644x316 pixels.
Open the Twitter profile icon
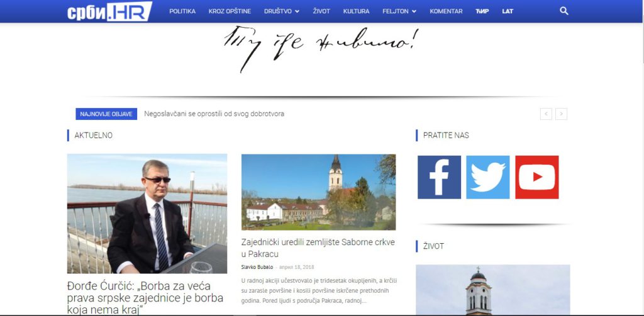coord(487,177)
